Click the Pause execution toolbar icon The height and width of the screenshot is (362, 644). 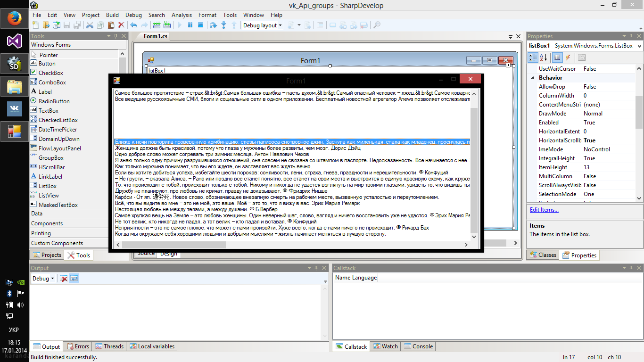point(190,25)
